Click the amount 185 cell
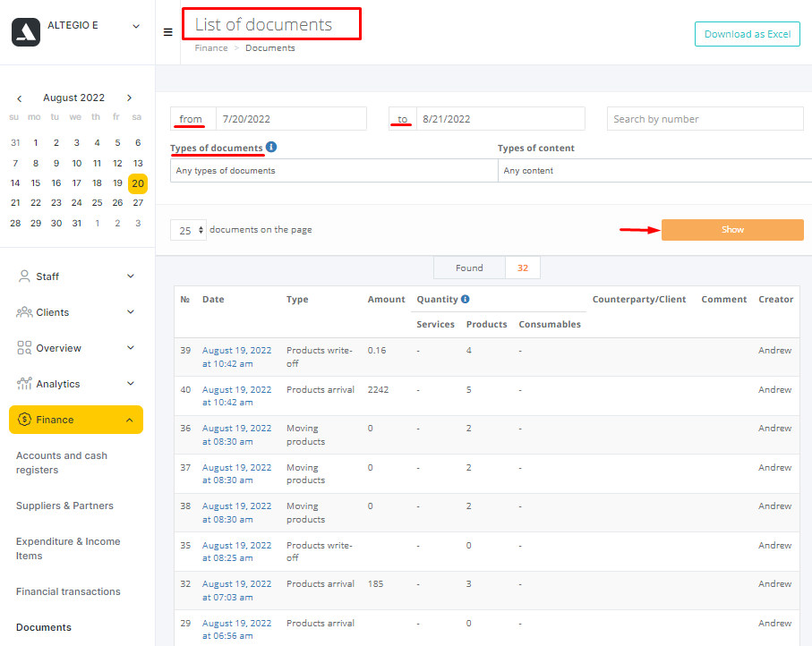Viewport: 812px width, 646px height. click(x=375, y=584)
